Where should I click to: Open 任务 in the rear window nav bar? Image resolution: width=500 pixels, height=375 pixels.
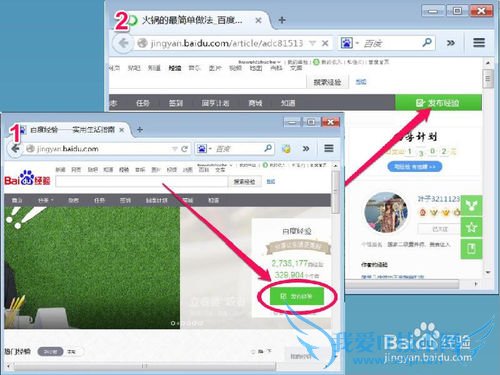143,103
